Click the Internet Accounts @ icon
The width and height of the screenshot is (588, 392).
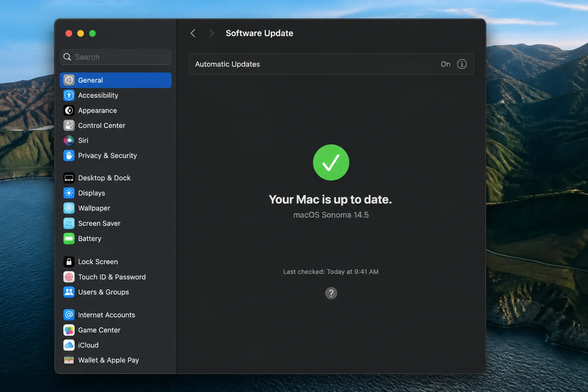click(x=69, y=315)
